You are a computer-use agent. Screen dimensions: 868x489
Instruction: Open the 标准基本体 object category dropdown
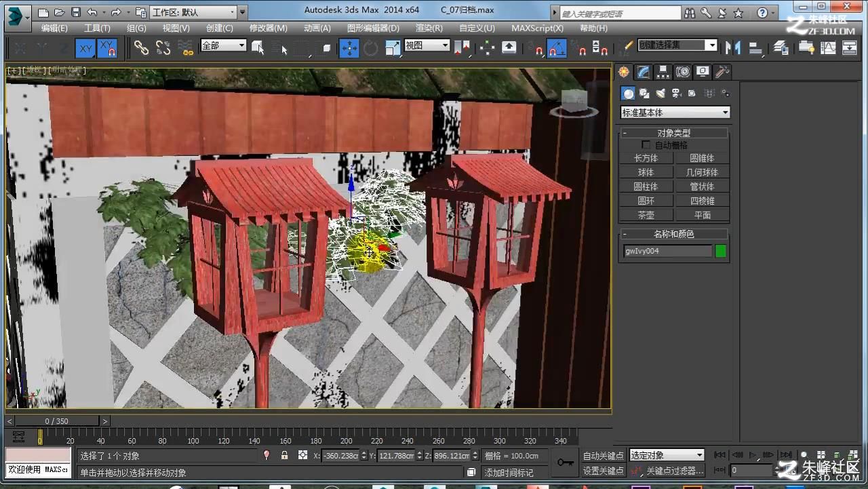tap(675, 113)
